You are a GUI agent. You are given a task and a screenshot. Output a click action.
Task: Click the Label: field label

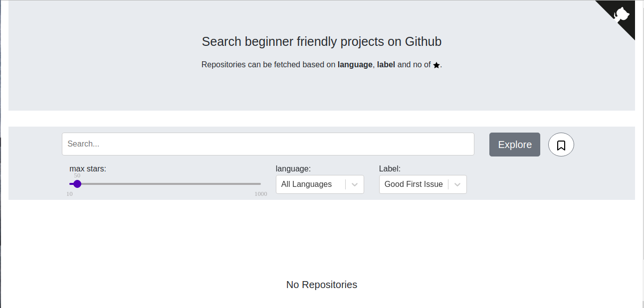389,168
